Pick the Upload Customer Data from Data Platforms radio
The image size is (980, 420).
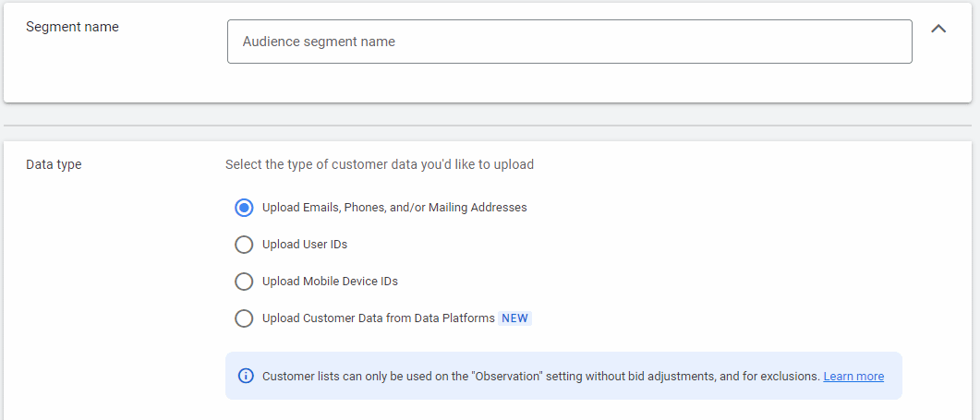tap(244, 318)
